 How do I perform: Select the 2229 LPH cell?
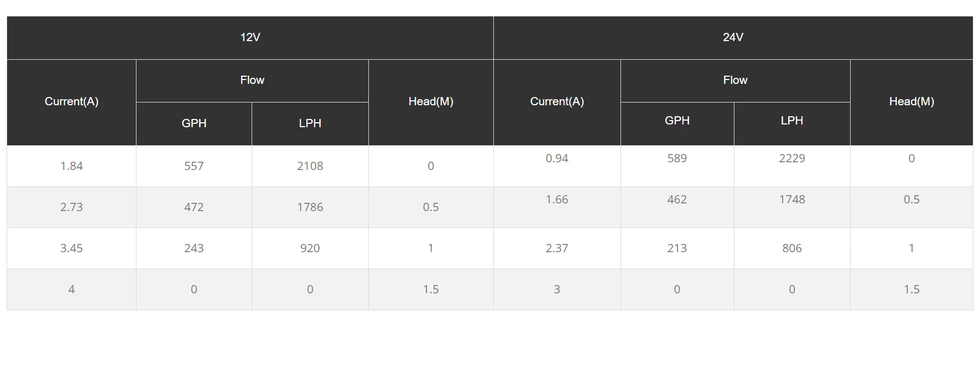pyautogui.click(x=791, y=158)
